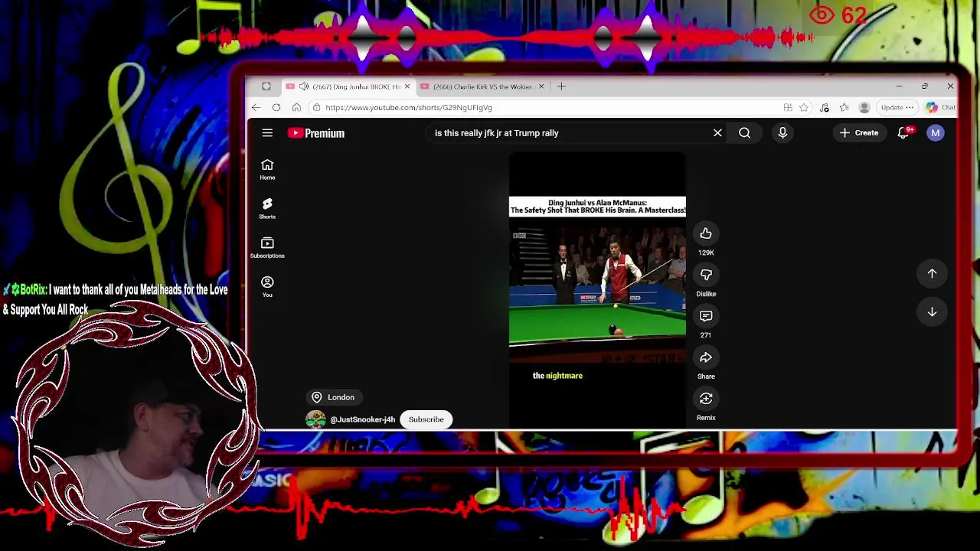The width and height of the screenshot is (980, 551).
Task: Subscribe to @JustSnooker-j4h
Action: pyautogui.click(x=426, y=419)
